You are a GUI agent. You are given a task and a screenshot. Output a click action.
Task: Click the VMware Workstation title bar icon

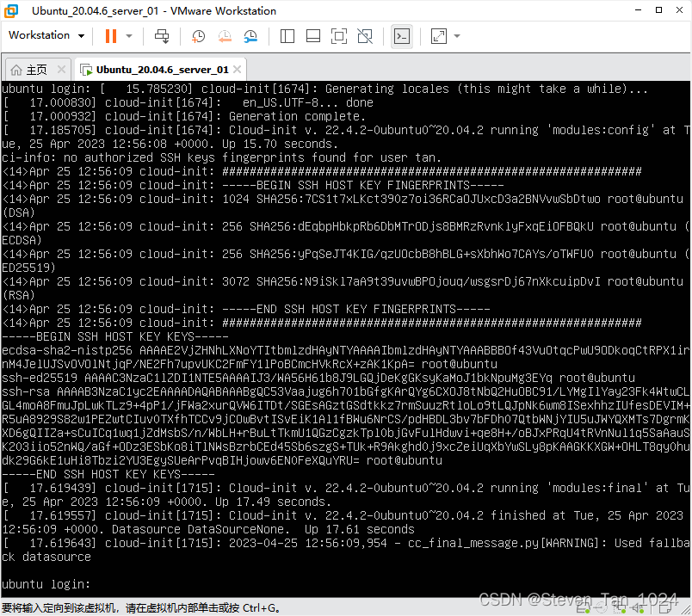pyautogui.click(x=11, y=10)
